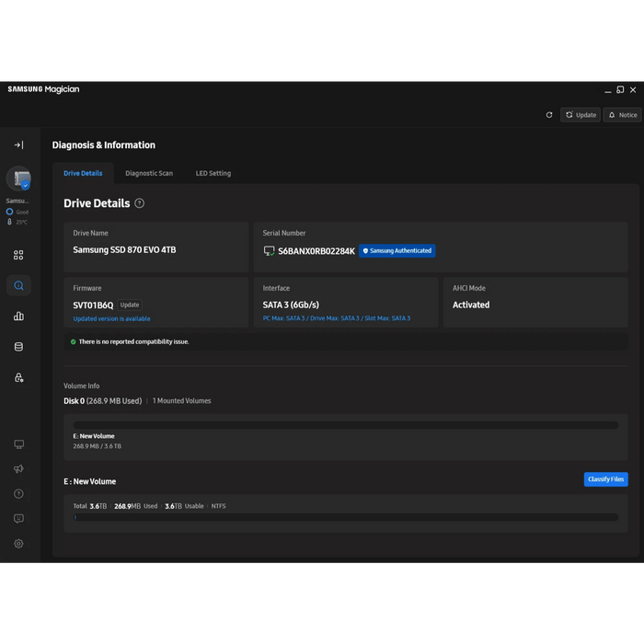The image size is (644, 644).
Task: Click the monitor icon in lower sidebar
Action: point(18,444)
